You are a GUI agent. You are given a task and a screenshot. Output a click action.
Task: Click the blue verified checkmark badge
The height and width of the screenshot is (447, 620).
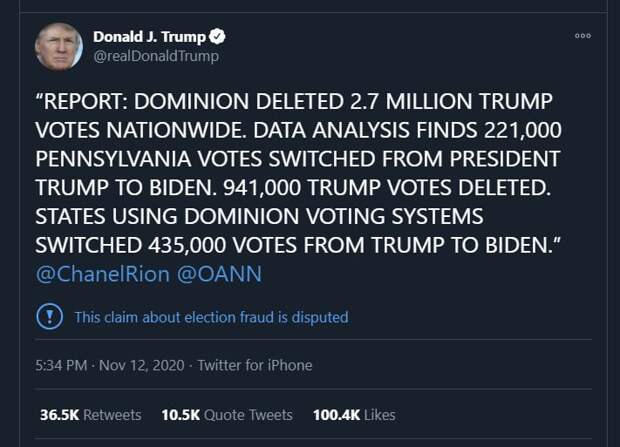[x=217, y=36]
